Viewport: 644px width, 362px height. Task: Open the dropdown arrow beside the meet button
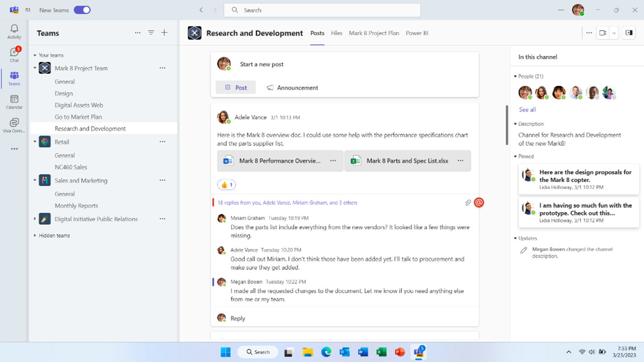[614, 33]
